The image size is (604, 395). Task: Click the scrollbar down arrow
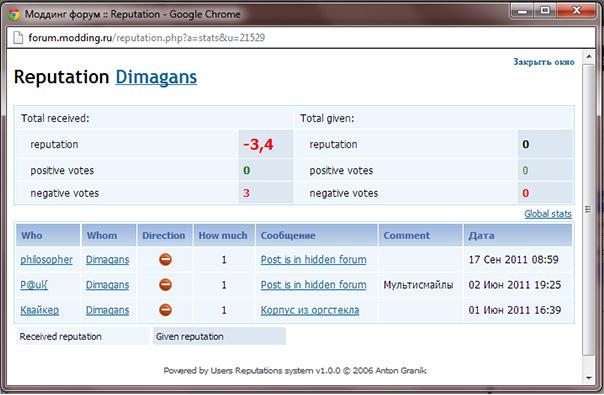588,378
